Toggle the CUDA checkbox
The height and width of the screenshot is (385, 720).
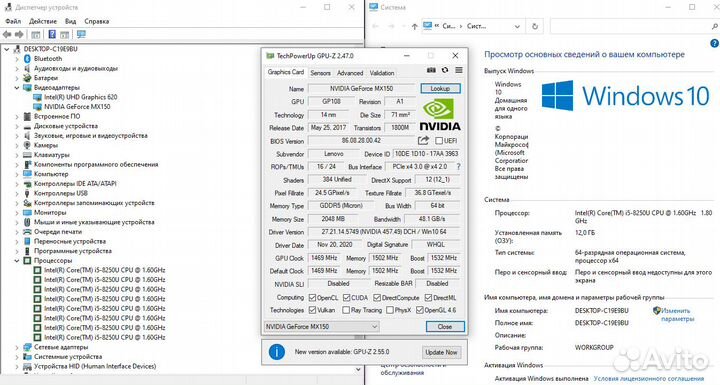tap(346, 298)
